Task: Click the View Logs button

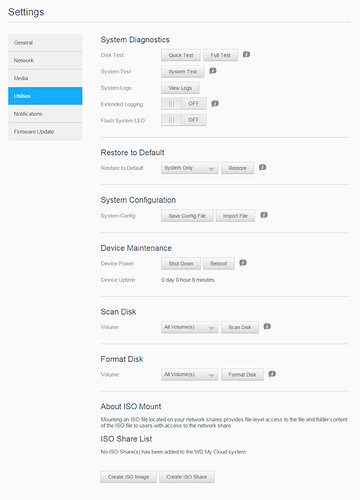Action: [x=180, y=88]
